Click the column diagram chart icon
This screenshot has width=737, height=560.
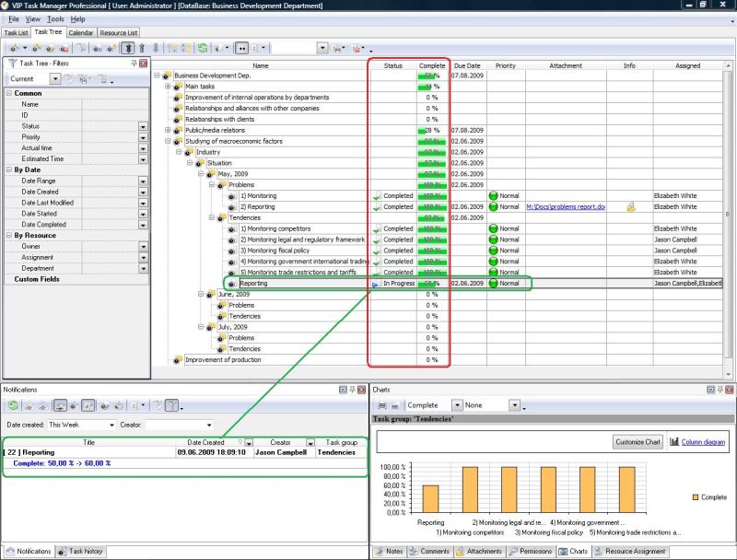[x=674, y=441]
